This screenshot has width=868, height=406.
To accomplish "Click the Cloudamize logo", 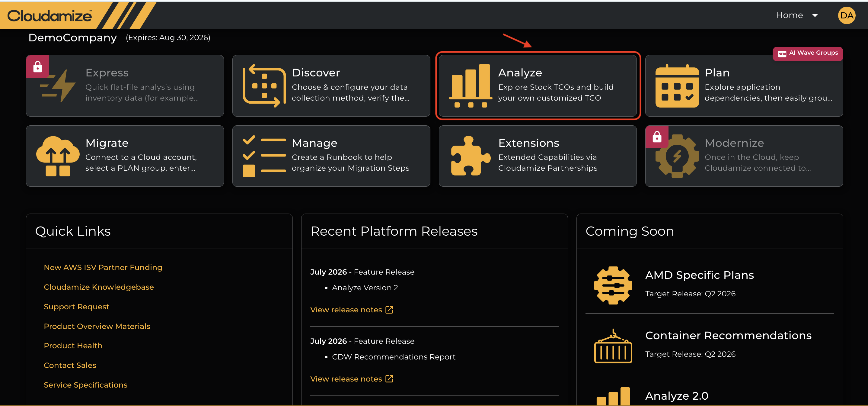I will pos(49,15).
